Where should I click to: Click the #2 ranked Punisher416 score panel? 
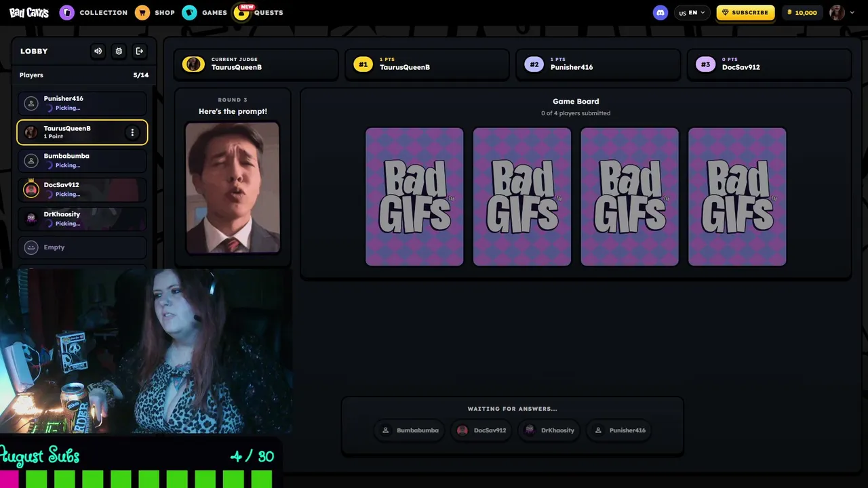[x=598, y=64]
